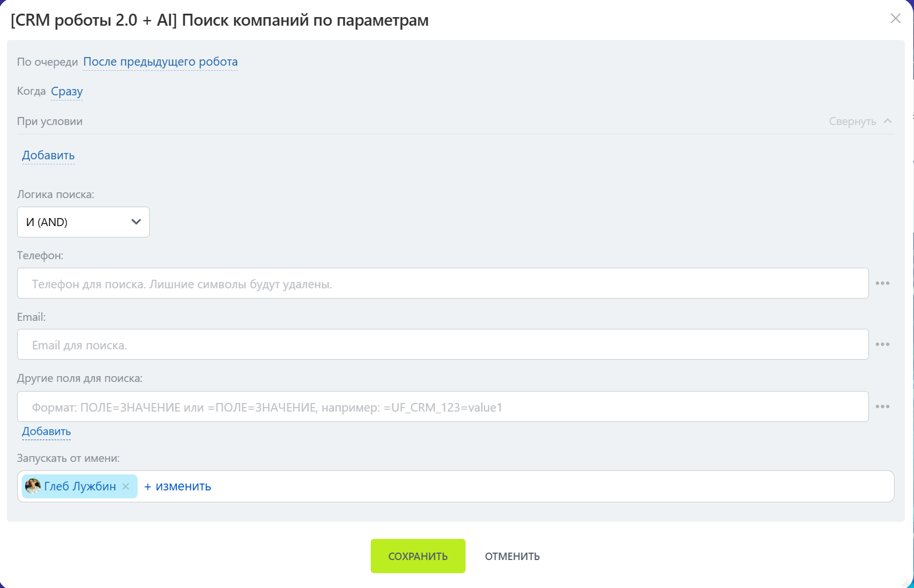This screenshot has height=588, width=914.
Task: Click Глеб Лужбин's avatar
Action: pos(33,486)
